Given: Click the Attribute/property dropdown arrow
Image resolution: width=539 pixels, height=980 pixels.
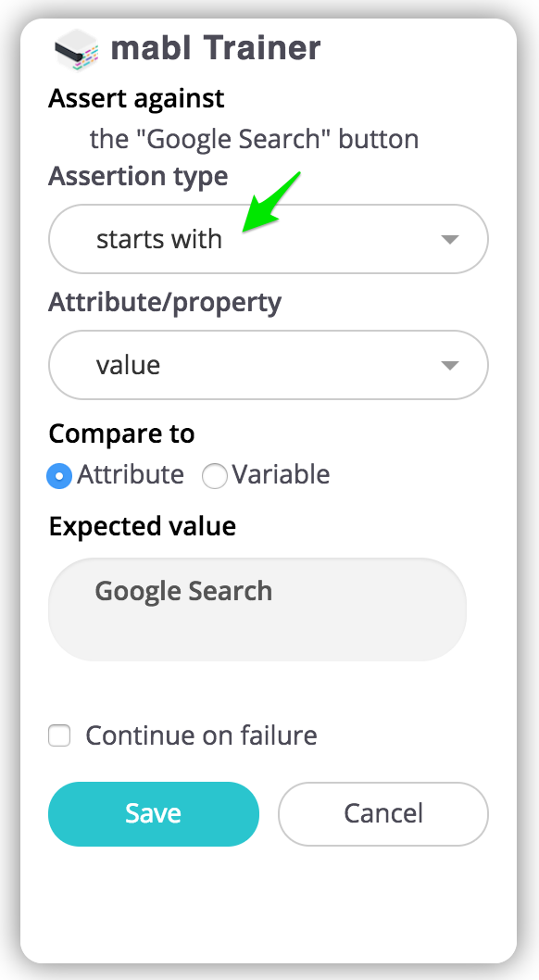Looking at the screenshot, I should click(x=450, y=366).
